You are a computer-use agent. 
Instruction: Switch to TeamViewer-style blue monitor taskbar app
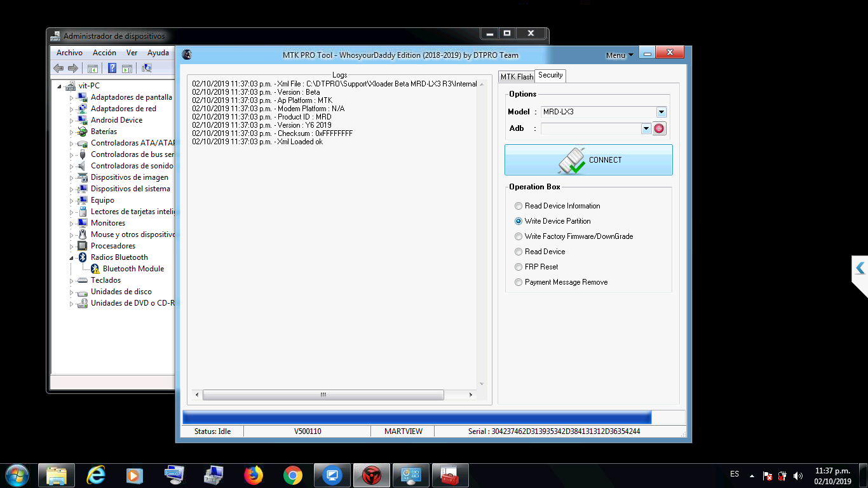tap(332, 475)
